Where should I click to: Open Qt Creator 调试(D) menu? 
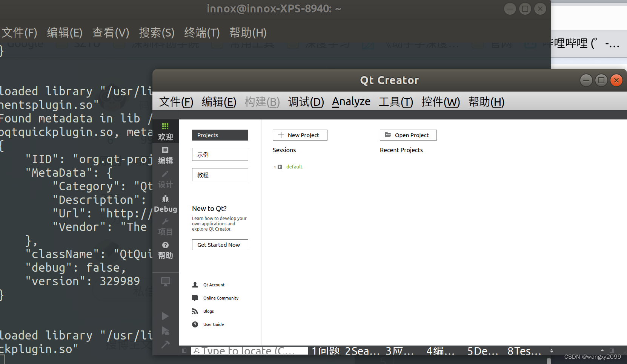[x=306, y=102]
